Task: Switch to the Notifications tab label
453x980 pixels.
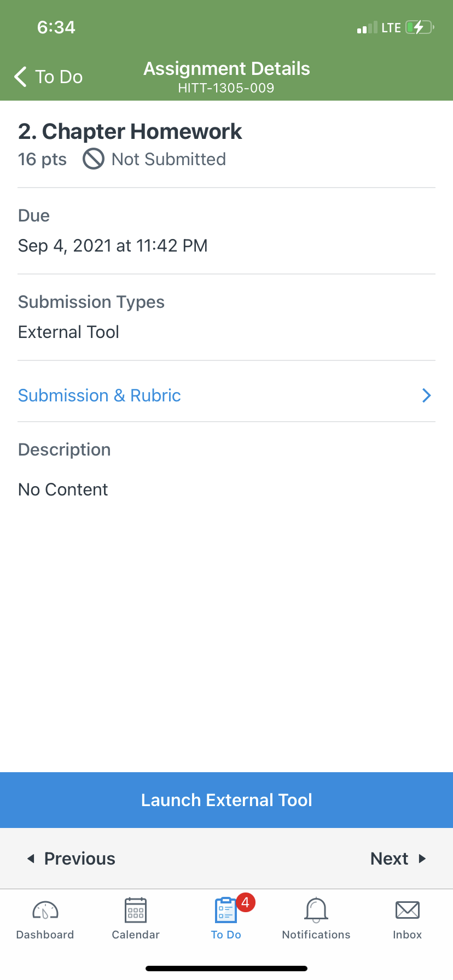Action: tap(316, 935)
